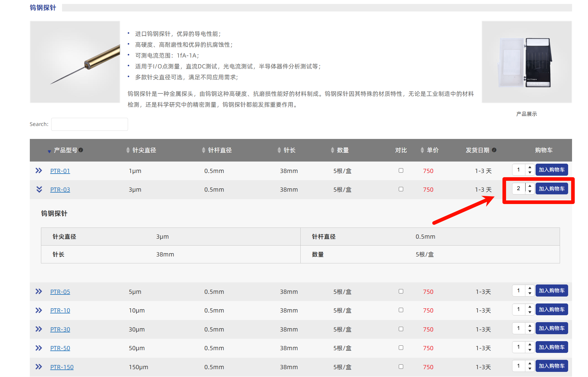Open the PTR-01 product link
This screenshot has width=588, height=377.
(x=60, y=171)
